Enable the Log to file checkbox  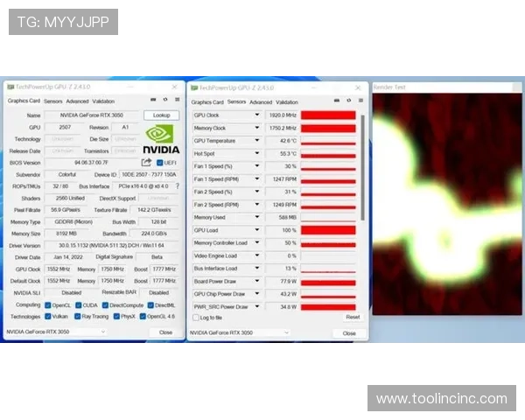(196, 318)
